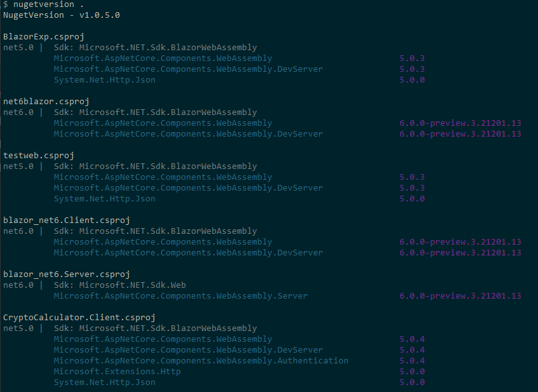Click blazor_net6.Client.csproj heading
Image resolution: width=538 pixels, height=392 pixels.
tap(67, 220)
